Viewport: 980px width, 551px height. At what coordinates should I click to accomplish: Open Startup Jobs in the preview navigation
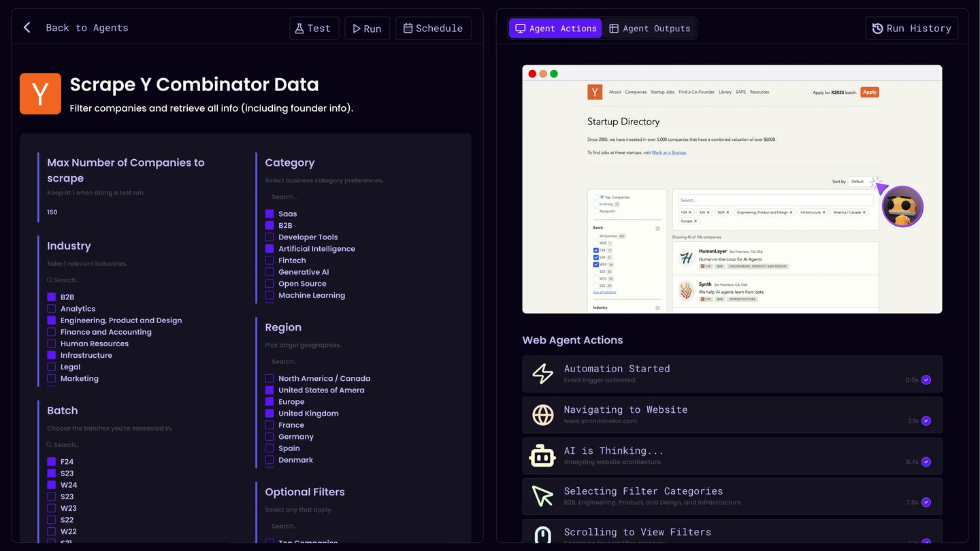click(x=662, y=92)
